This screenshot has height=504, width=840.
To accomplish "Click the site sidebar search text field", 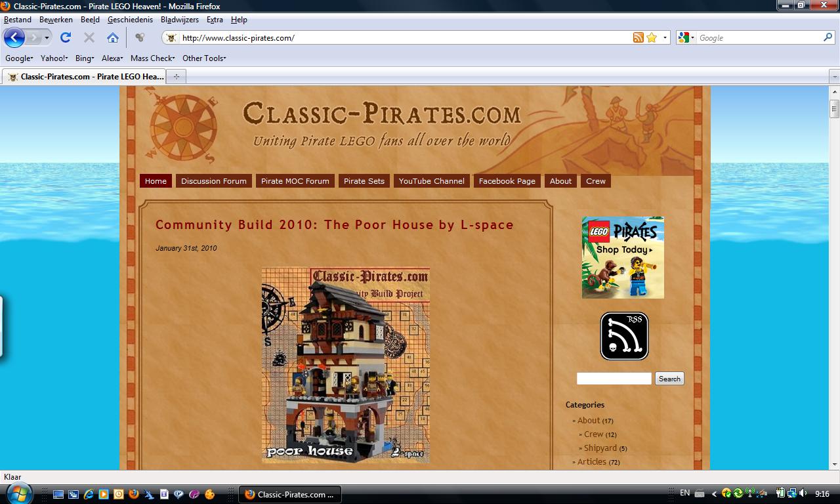I will click(x=614, y=379).
